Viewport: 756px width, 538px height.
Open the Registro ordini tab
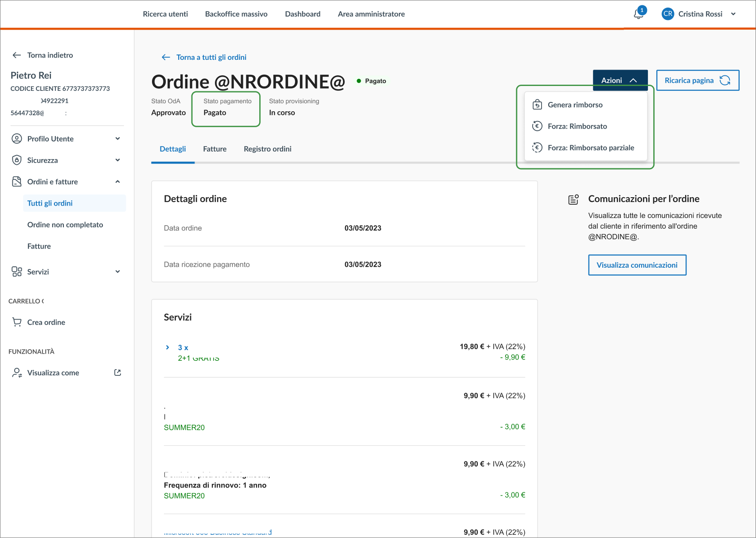click(267, 149)
